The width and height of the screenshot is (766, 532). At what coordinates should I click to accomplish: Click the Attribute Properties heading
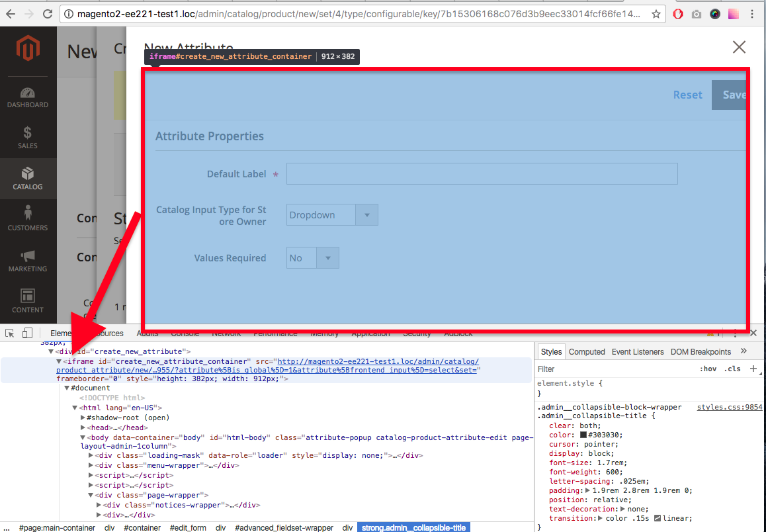(x=210, y=136)
